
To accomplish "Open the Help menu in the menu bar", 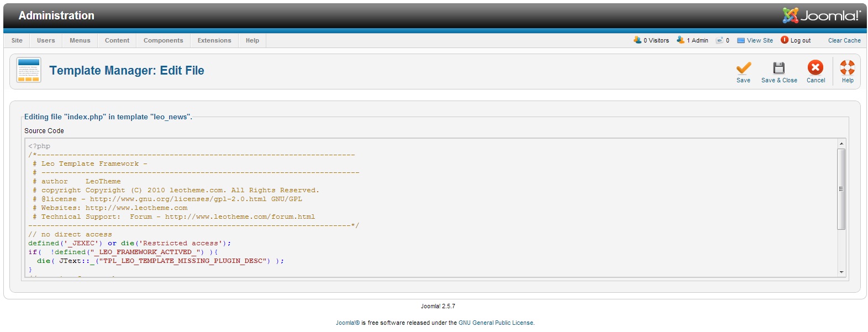I will click(252, 40).
